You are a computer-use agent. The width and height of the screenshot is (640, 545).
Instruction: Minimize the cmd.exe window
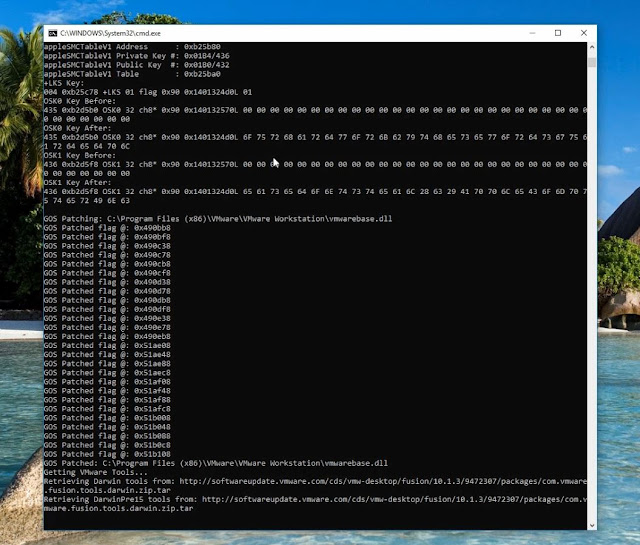[532, 33]
